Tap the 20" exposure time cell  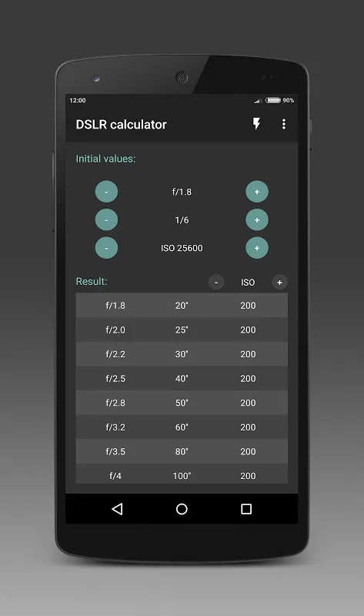tap(182, 305)
